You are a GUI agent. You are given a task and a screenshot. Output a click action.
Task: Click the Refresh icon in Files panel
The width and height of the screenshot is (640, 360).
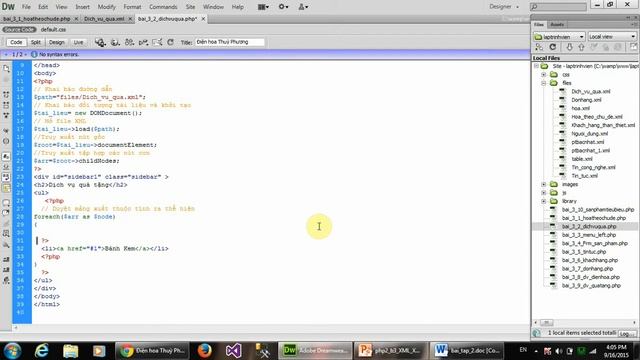coord(553,47)
